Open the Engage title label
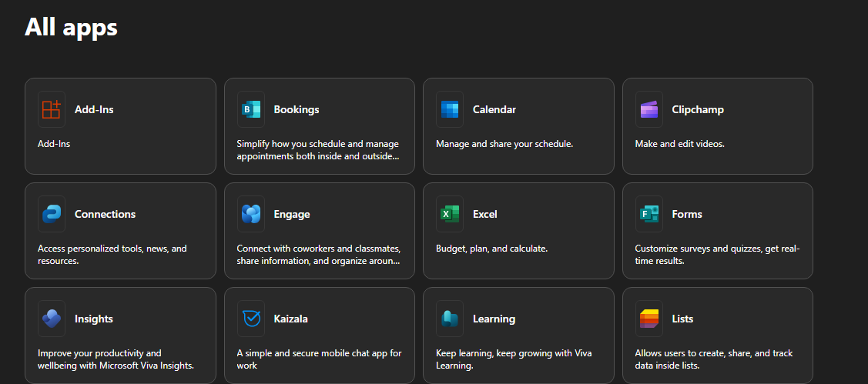The width and height of the screenshot is (868, 384). [292, 214]
